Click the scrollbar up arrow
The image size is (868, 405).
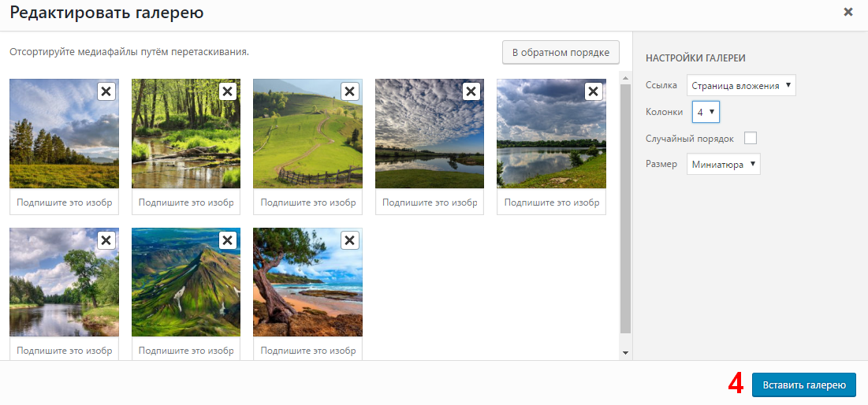pos(625,76)
